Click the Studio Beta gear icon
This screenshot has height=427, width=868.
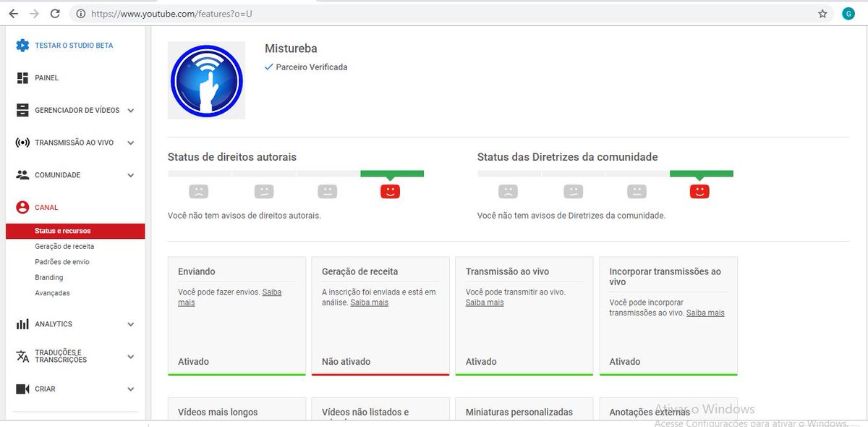pos(22,46)
